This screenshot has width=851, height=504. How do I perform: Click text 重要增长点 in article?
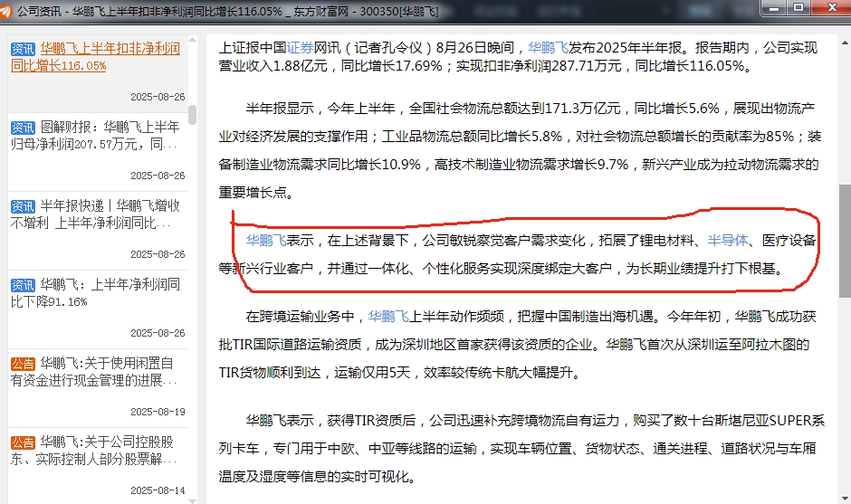pos(253,193)
